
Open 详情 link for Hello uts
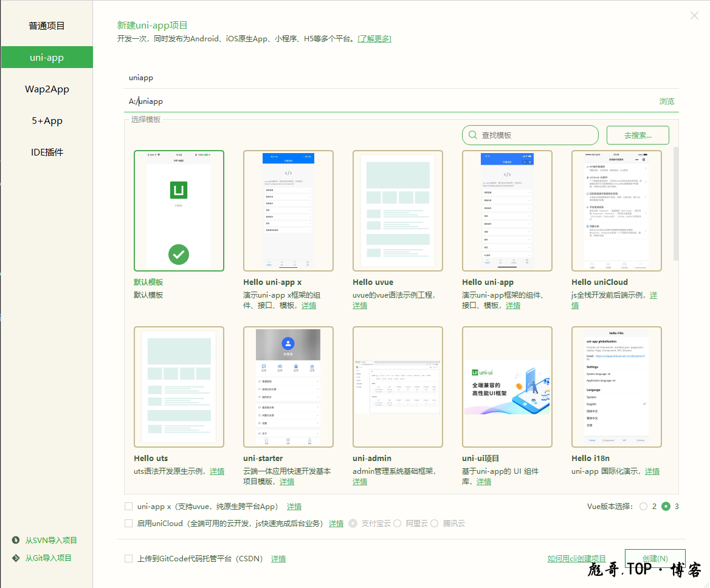(217, 471)
